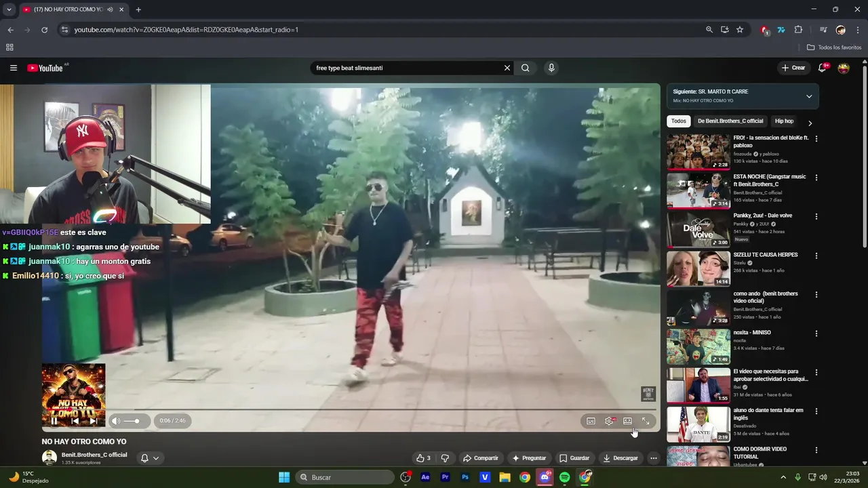Open Windows Start menu

(x=284, y=477)
